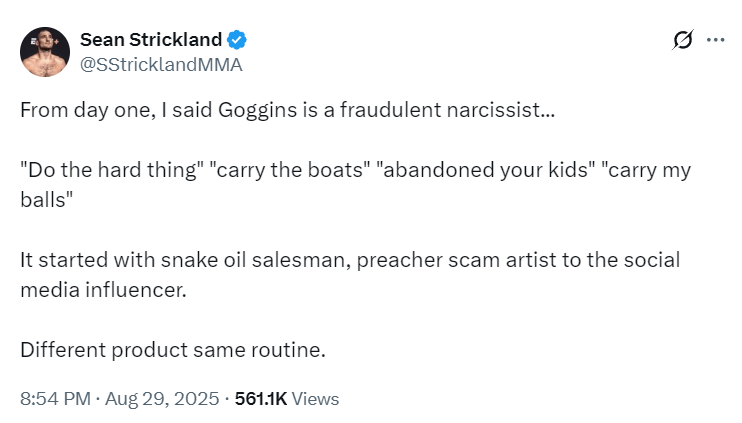Click the phrase "snake oil salesman"
The width and height of the screenshot is (742, 423).
click(x=245, y=261)
